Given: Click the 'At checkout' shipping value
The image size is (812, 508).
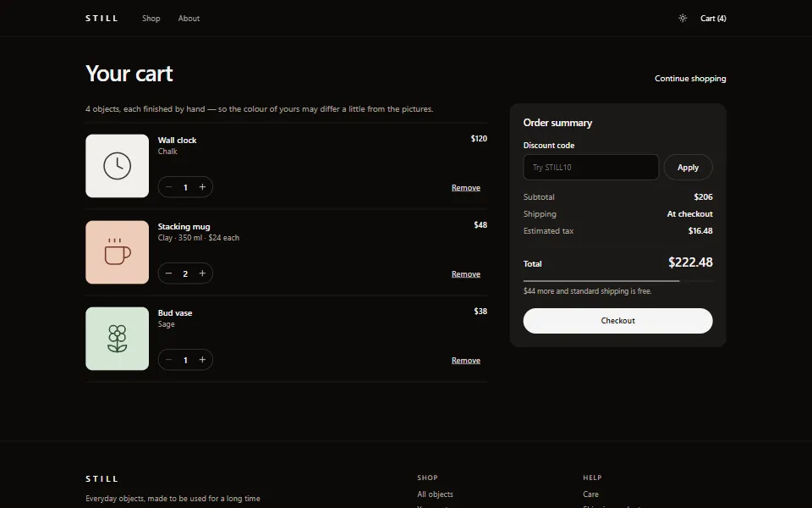Looking at the screenshot, I should pyautogui.click(x=690, y=214).
